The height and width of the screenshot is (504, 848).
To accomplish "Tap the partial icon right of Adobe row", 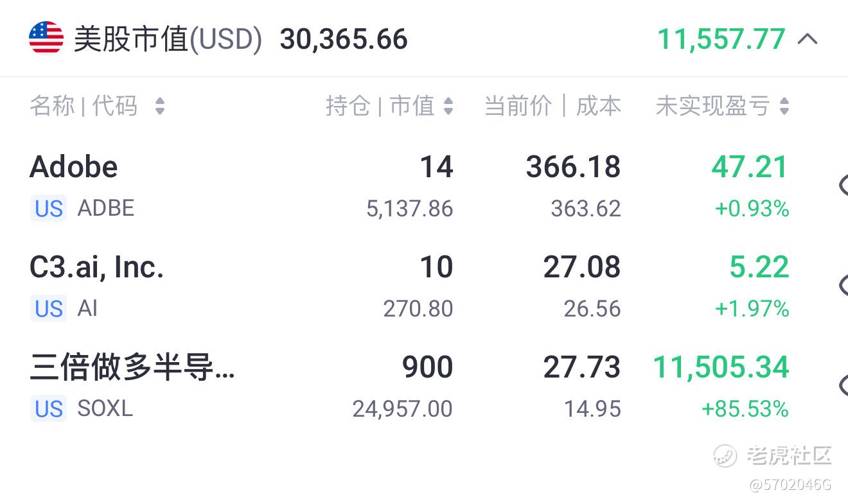I will (x=843, y=185).
